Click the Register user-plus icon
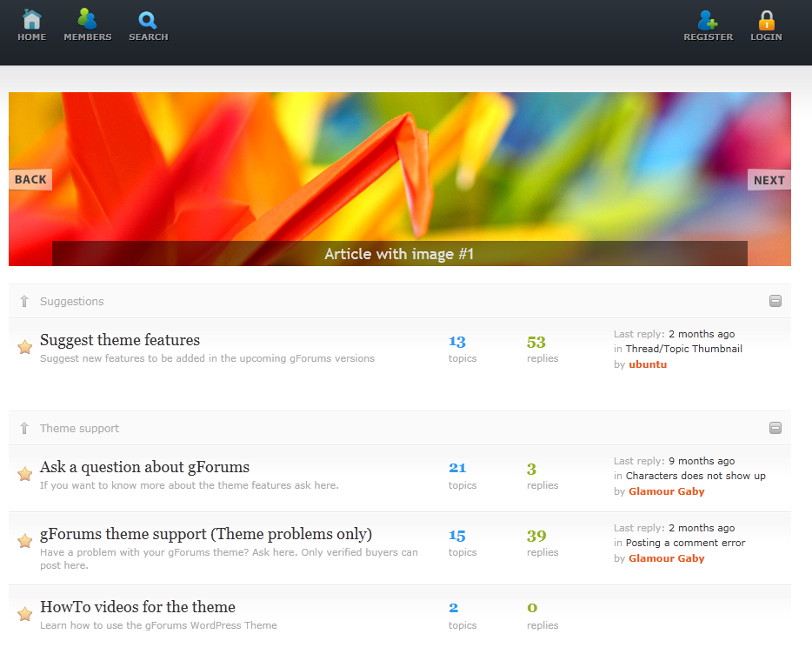The height and width of the screenshot is (654, 812). 708,20
